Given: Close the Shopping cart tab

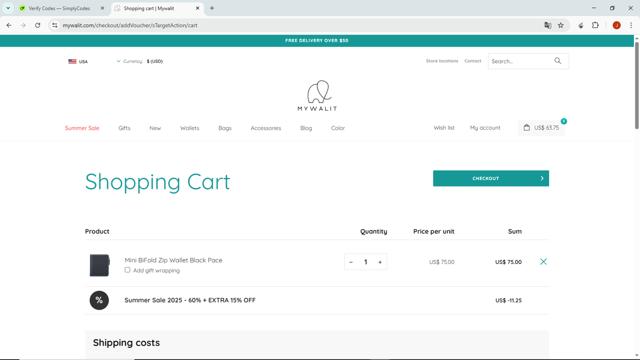Looking at the screenshot, I should click(x=198, y=8).
